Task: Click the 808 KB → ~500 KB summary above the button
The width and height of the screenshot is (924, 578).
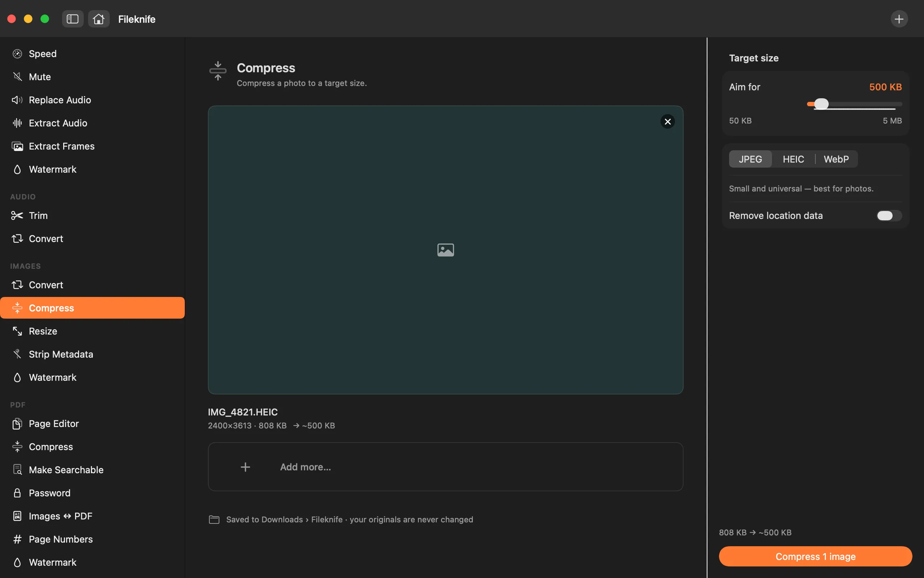Action: point(755,532)
